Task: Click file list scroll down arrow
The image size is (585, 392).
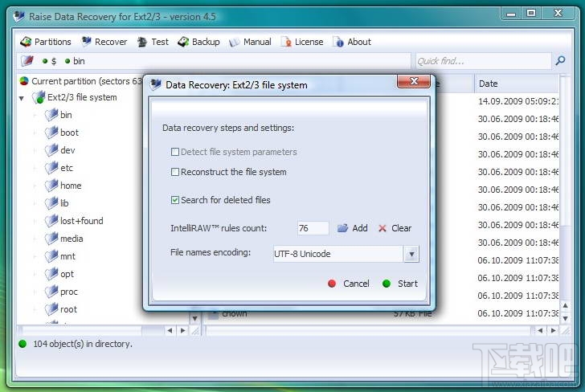Action: click(566, 319)
